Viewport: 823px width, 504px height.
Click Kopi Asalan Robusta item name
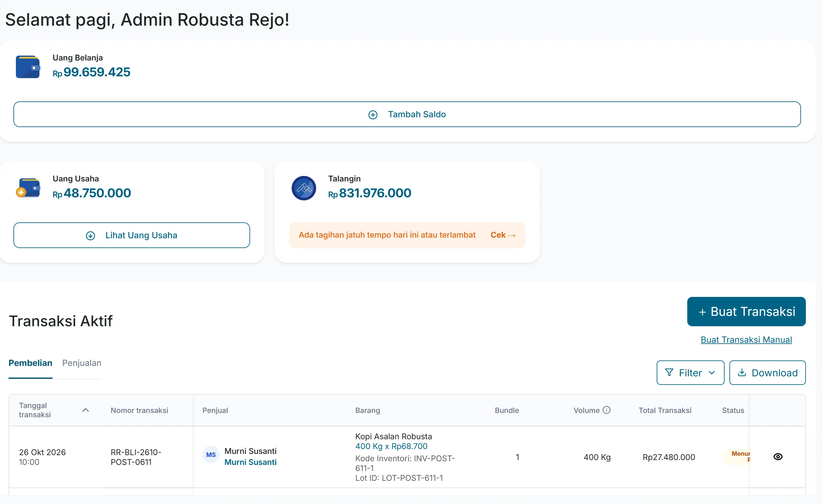point(393,436)
